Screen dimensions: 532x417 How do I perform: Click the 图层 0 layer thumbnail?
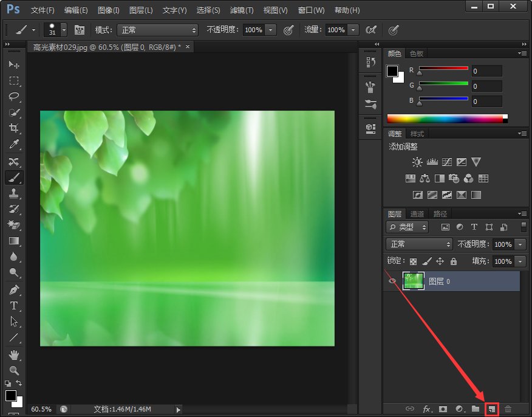coord(413,281)
